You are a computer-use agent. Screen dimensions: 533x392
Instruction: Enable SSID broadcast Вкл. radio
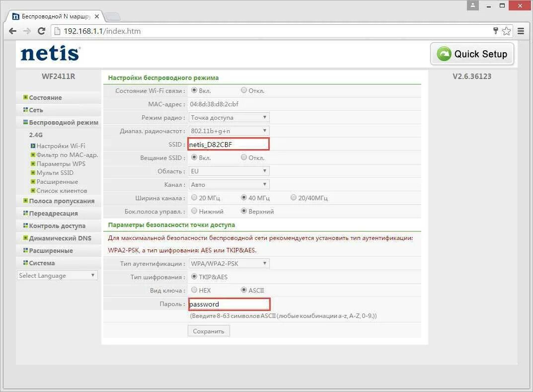194,157
